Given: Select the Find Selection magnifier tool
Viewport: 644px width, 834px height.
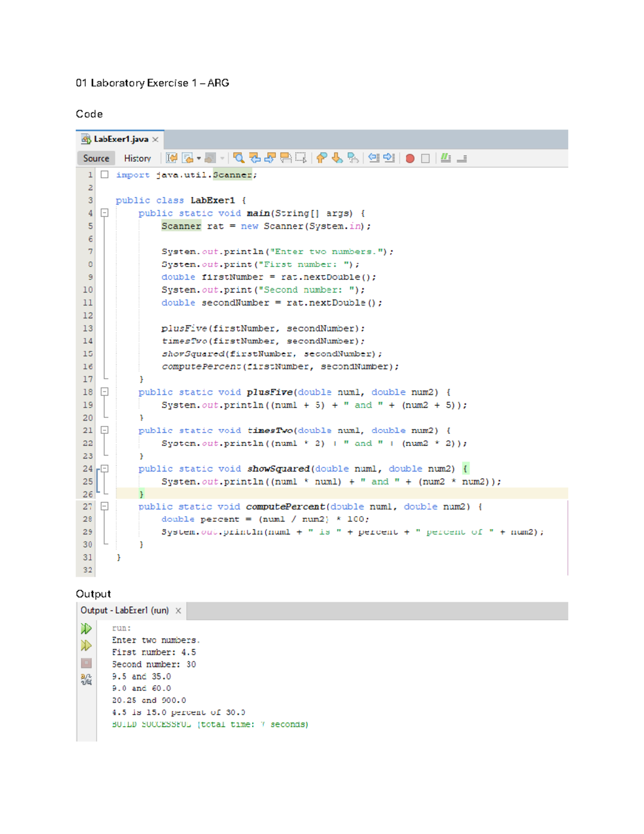Looking at the screenshot, I should pos(239,157).
